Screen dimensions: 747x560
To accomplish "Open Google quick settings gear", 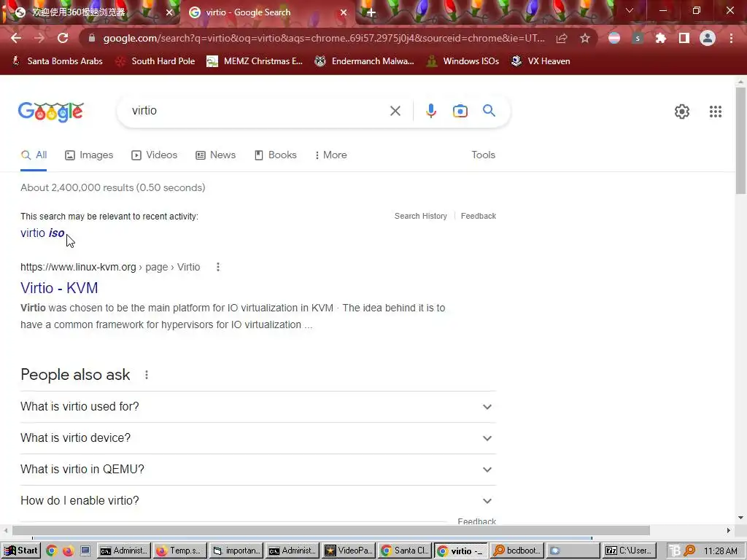I will click(x=682, y=112).
